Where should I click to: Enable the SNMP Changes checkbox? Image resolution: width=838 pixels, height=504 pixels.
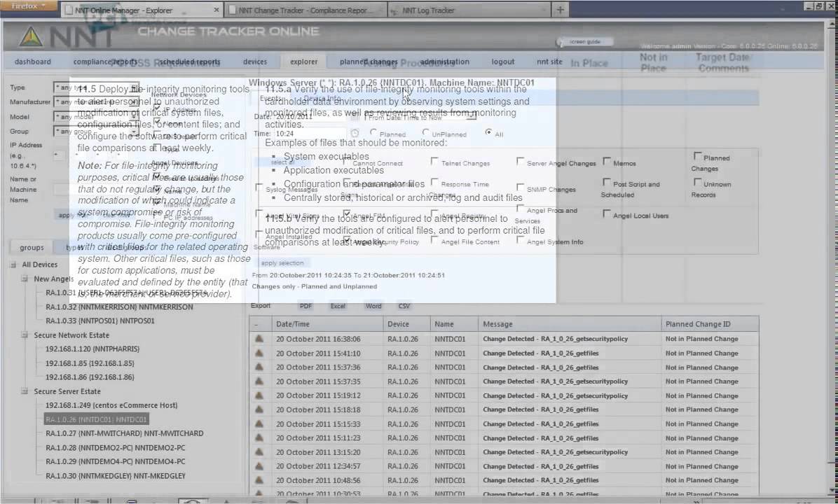pos(520,187)
